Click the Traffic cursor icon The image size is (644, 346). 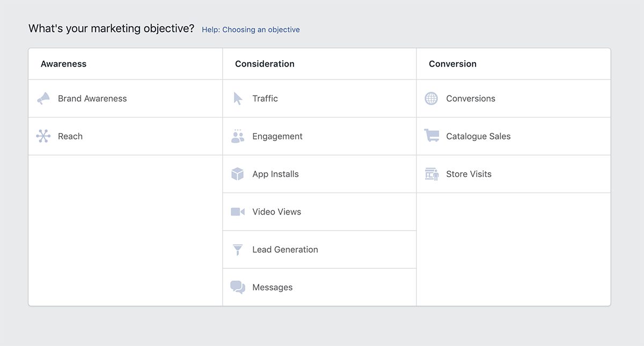238,99
